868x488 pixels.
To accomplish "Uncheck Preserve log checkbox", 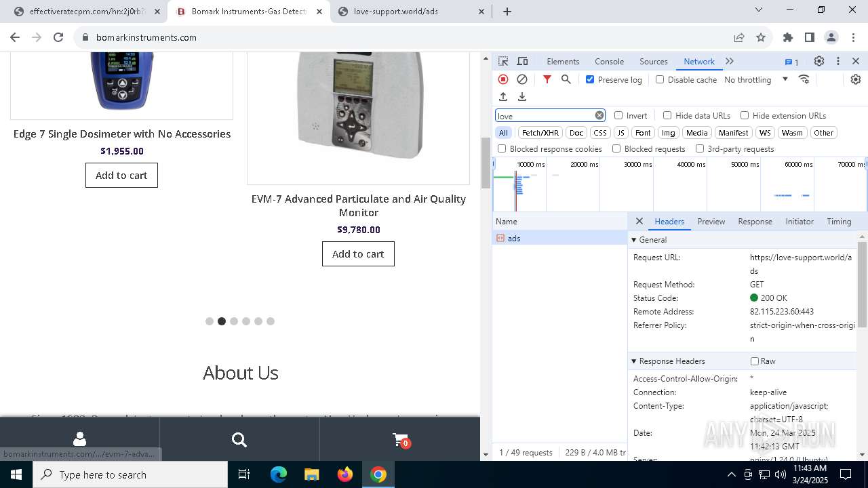I will click(590, 79).
